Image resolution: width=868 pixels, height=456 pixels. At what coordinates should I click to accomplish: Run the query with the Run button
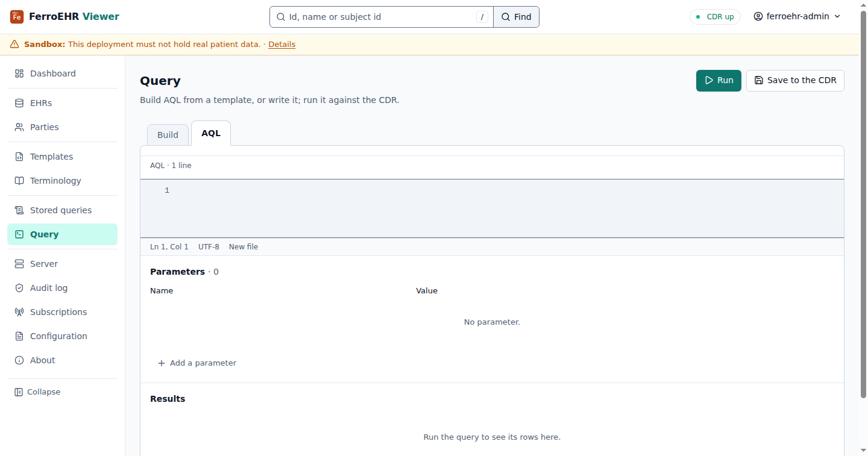pyautogui.click(x=719, y=80)
